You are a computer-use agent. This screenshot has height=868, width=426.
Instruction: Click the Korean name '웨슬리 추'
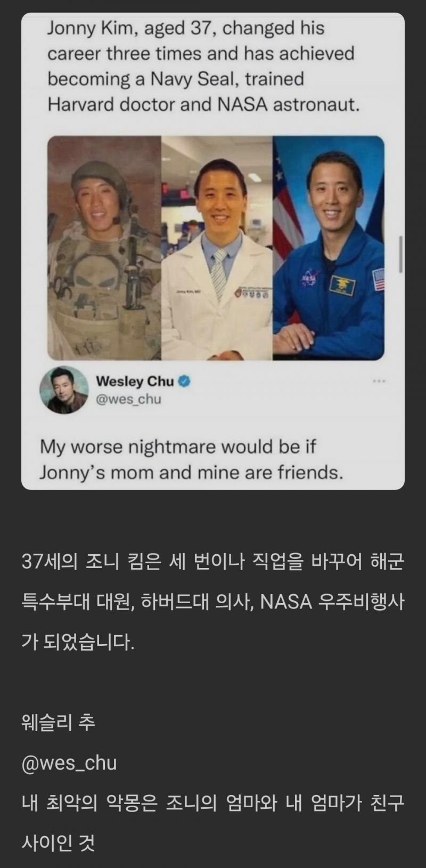click(58, 723)
